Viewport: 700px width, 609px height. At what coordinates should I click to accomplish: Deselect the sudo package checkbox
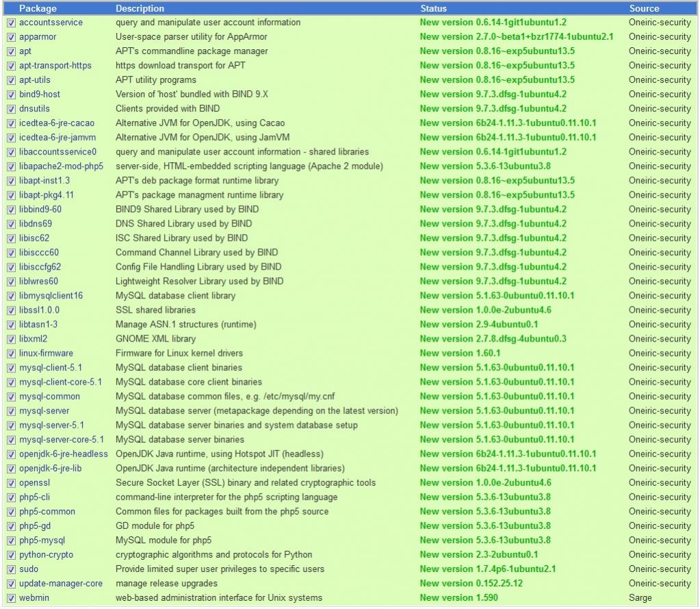click(11, 570)
